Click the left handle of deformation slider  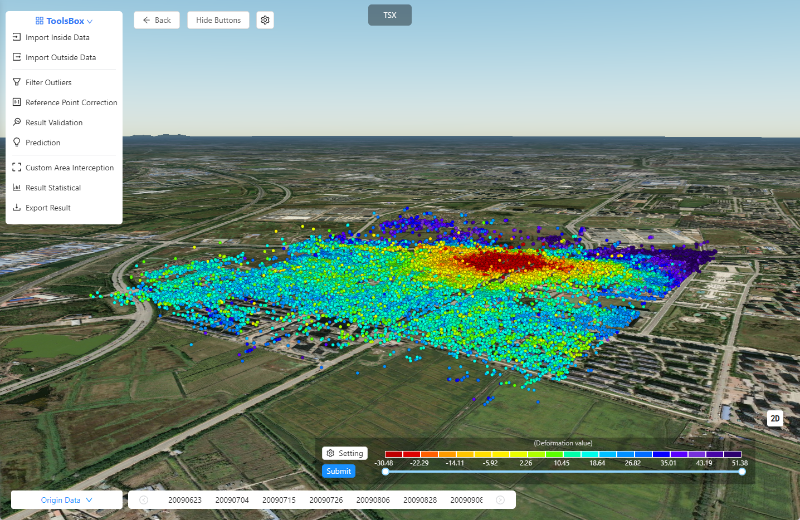(x=386, y=472)
